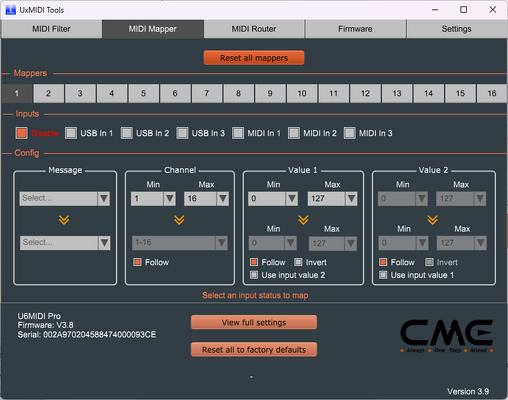Check Invert under Value 1
This screenshot has width=508, height=400.
[x=298, y=262]
